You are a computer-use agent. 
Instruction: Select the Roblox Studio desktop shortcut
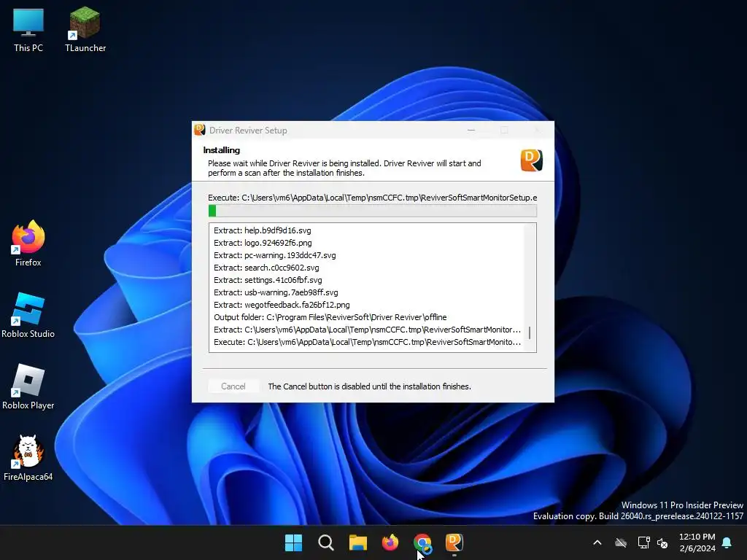tap(28, 315)
